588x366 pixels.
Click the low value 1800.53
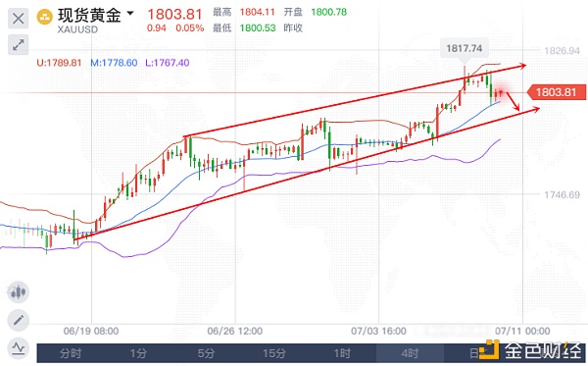257,28
